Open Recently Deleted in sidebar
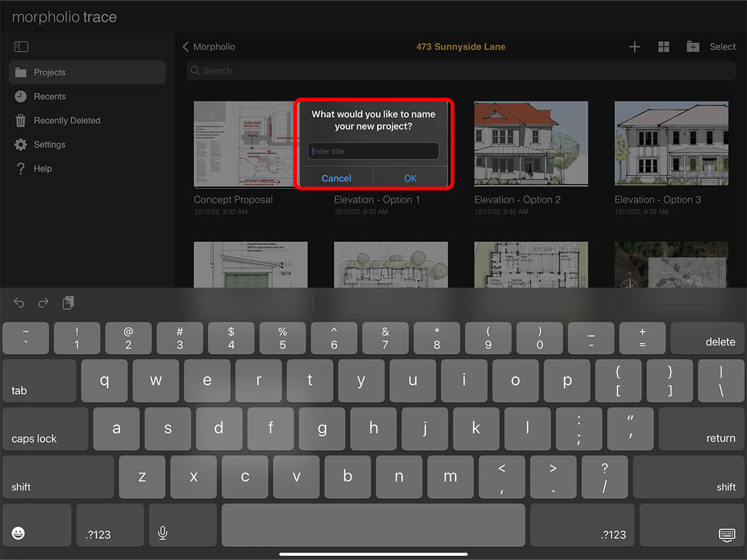Viewport: 747px width, 560px height. 67,121
